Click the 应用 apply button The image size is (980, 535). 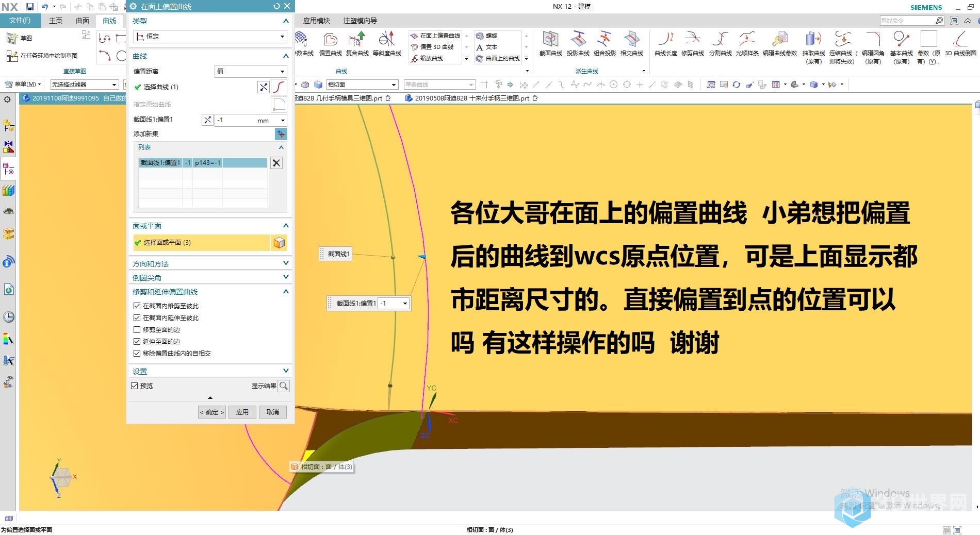point(242,412)
